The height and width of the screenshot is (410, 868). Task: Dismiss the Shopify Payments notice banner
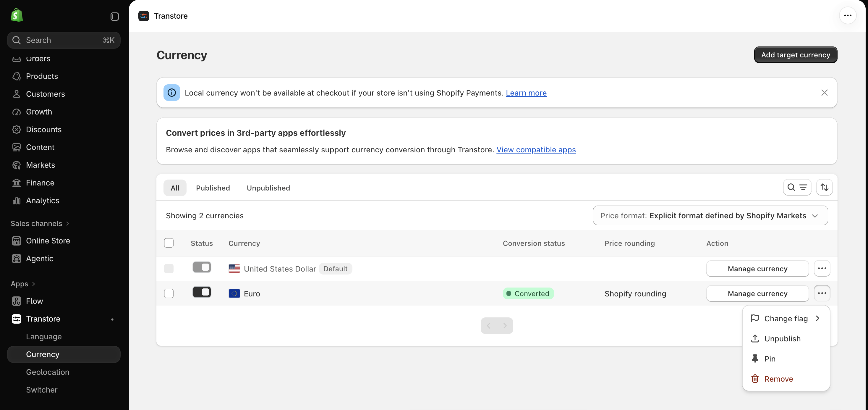pos(824,93)
